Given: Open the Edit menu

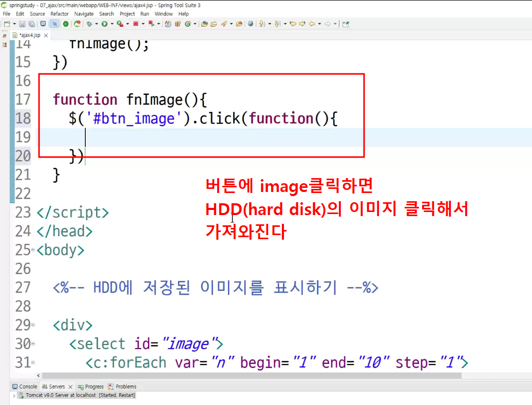Looking at the screenshot, I should click(20, 14).
